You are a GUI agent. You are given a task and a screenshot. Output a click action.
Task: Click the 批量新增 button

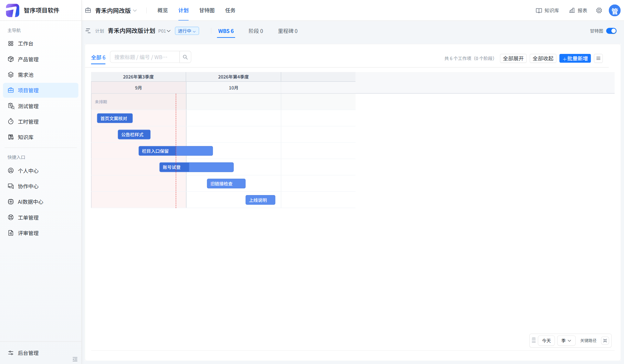pyautogui.click(x=575, y=58)
